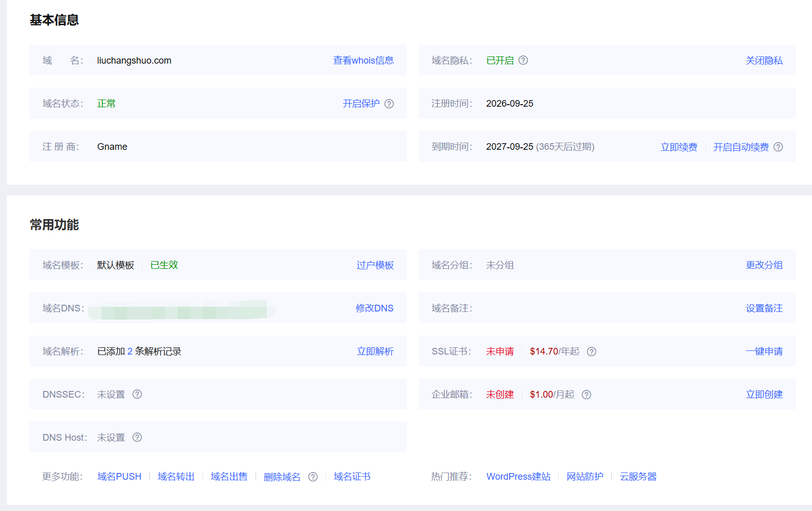Click domain name liuchangshuo.com text
Image resolution: width=812 pixels, height=511 pixels.
134,60
